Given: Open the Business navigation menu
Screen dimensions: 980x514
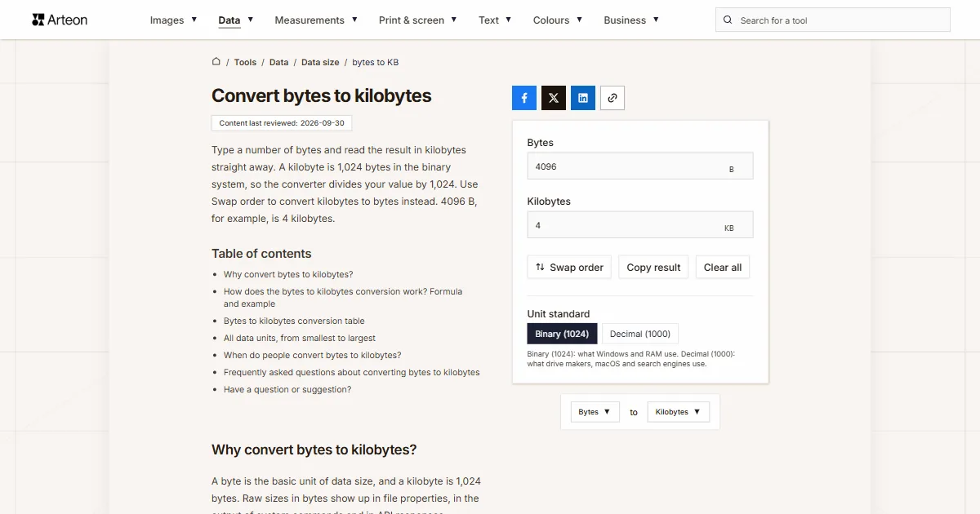Looking at the screenshot, I should [x=631, y=20].
